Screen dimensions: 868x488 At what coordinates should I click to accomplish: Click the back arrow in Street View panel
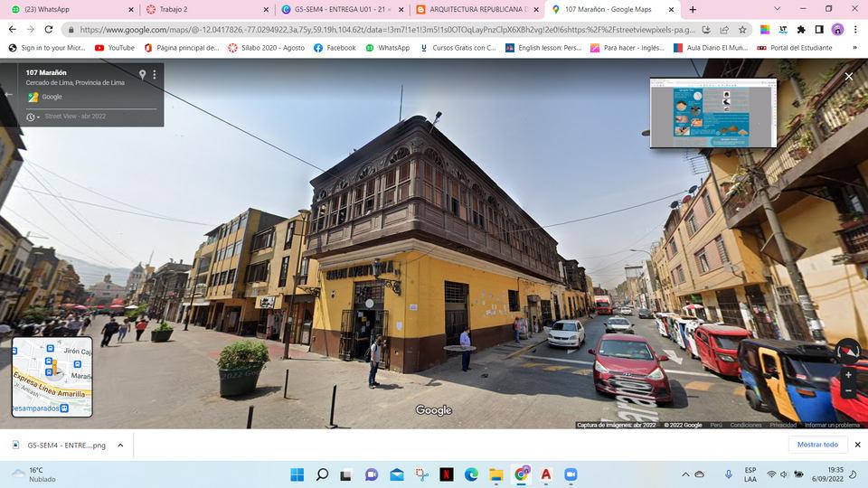pos(8,95)
